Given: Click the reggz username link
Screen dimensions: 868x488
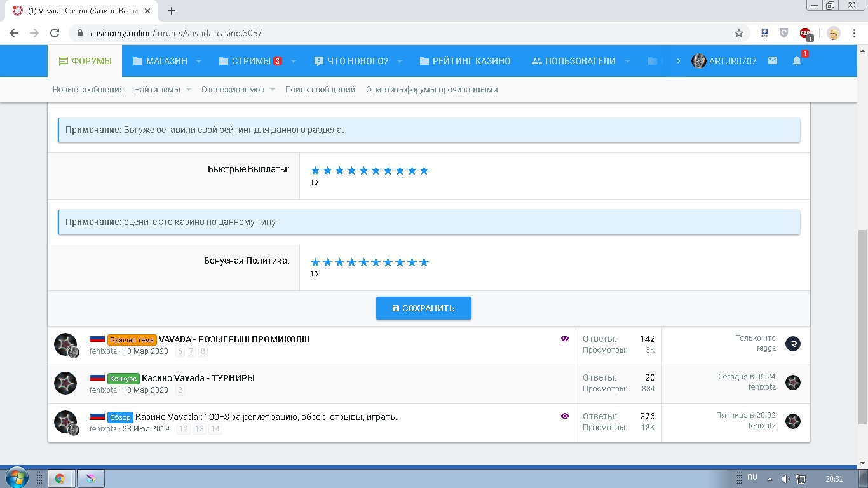Looking at the screenshot, I should (766, 349).
